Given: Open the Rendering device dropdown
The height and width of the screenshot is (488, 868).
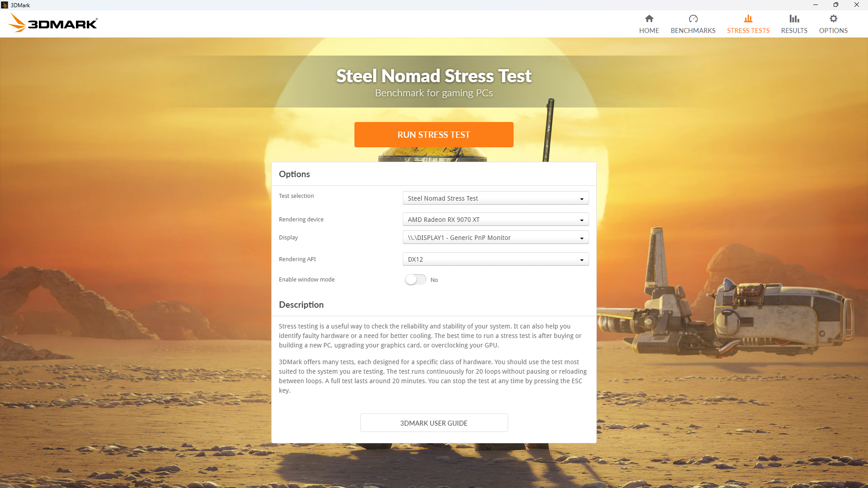Looking at the screenshot, I should click(495, 220).
